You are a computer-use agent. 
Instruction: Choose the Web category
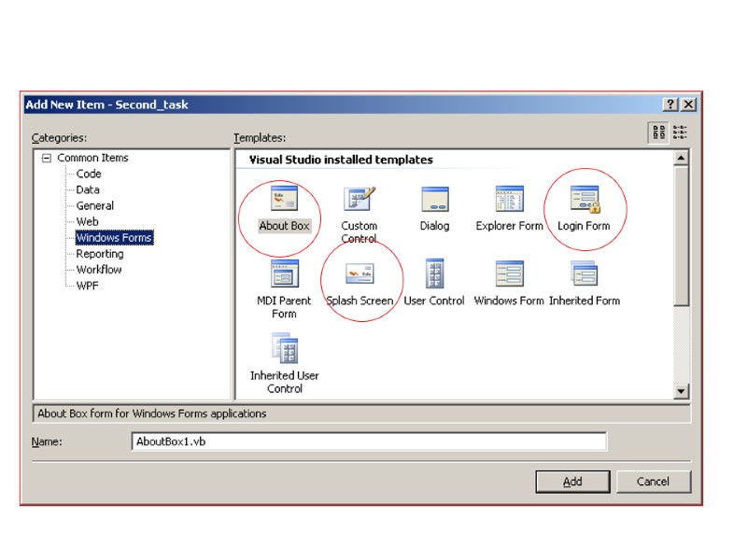pyautogui.click(x=87, y=222)
